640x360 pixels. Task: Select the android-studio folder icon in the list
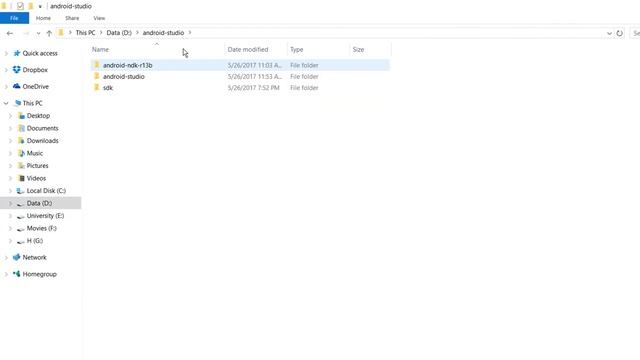97,76
